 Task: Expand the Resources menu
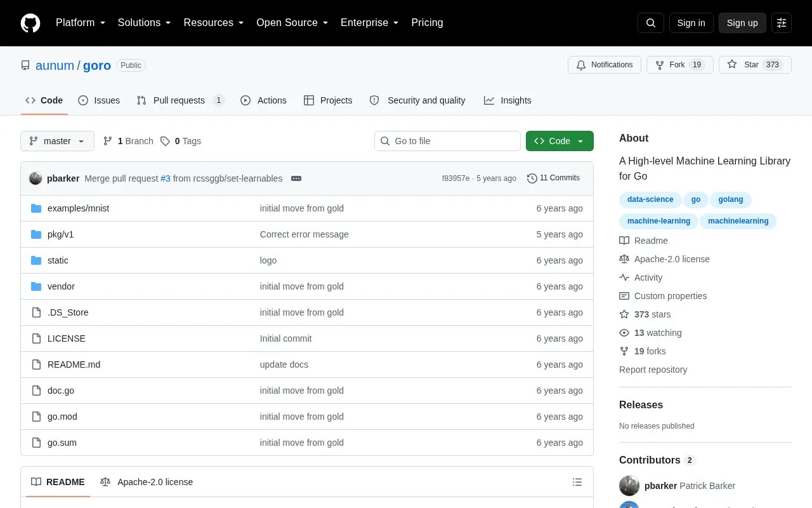click(214, 23)
